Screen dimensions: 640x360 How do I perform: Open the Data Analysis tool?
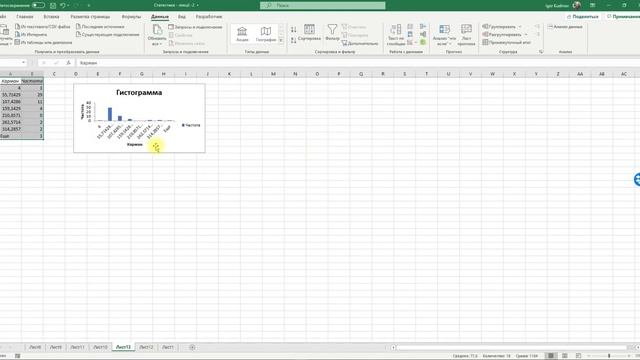(565, 27)
